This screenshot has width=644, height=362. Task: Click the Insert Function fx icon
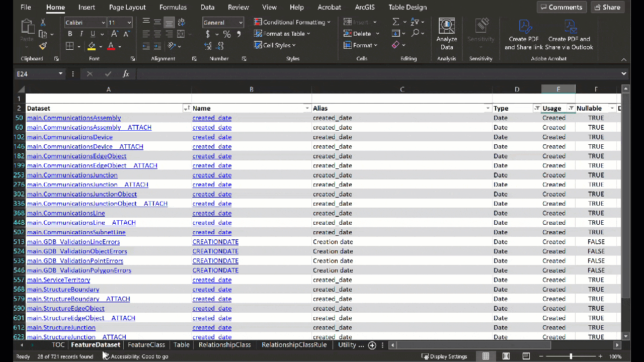[126, 74]
